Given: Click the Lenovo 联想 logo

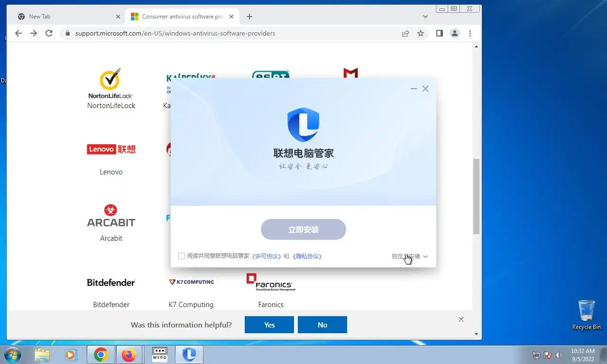Looking at the screenshot, I should click(x=111, y=149).
